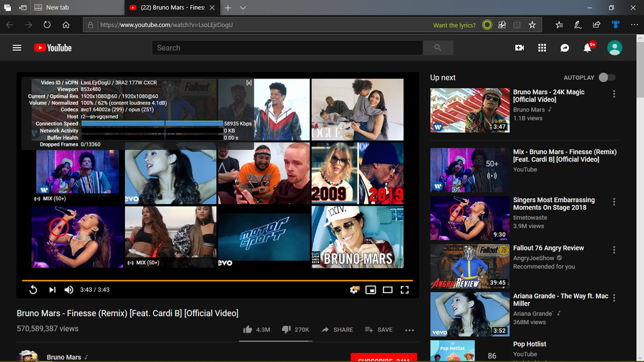
Task: Toggle the Autoplay switch
Action: [x=607, y=77]
